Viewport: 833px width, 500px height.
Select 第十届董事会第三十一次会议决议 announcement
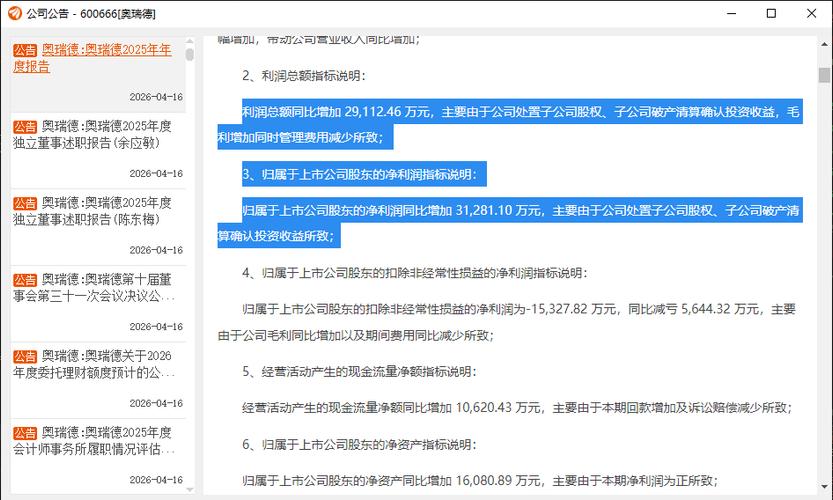click(x=94, y=287)
